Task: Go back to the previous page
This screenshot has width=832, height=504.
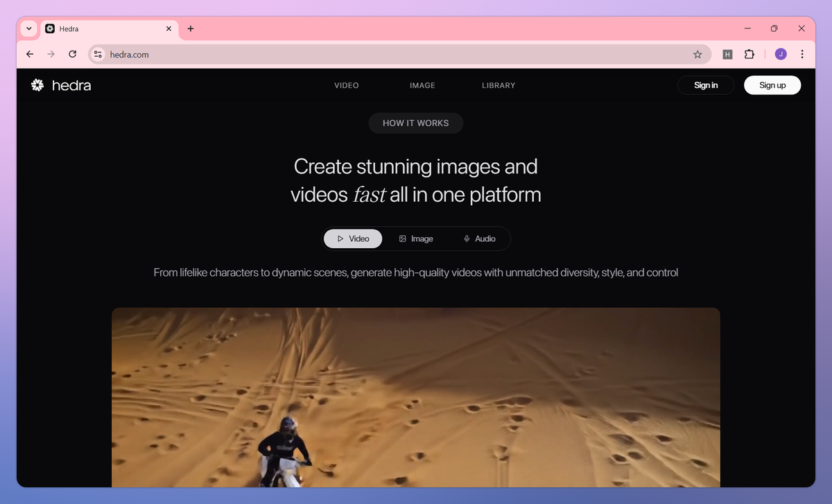Action: coord(29,54)
